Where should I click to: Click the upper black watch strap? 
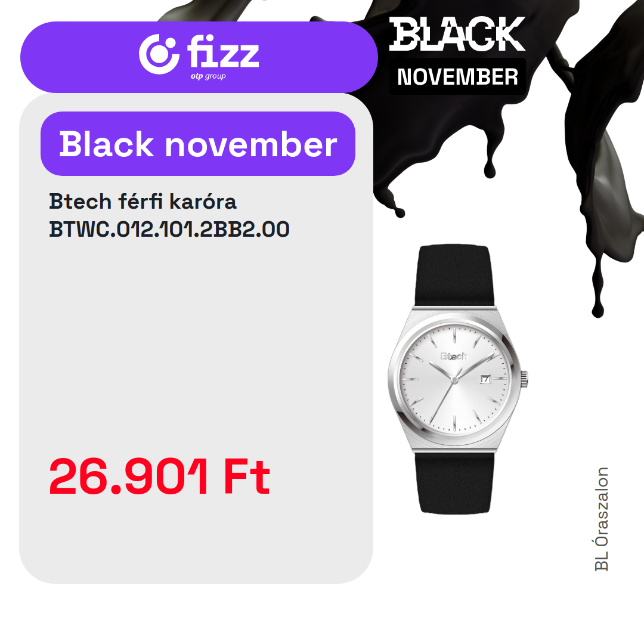click(x=454, y=275)
